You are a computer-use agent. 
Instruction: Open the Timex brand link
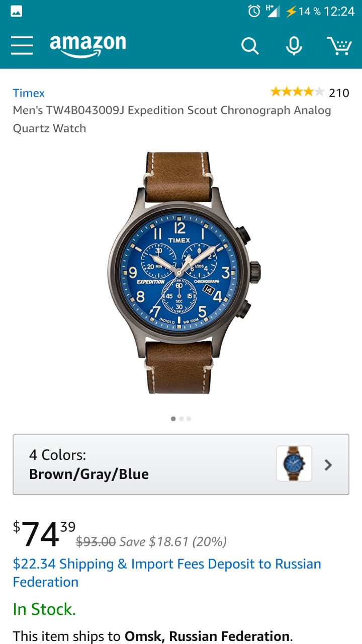click(29, 93)
